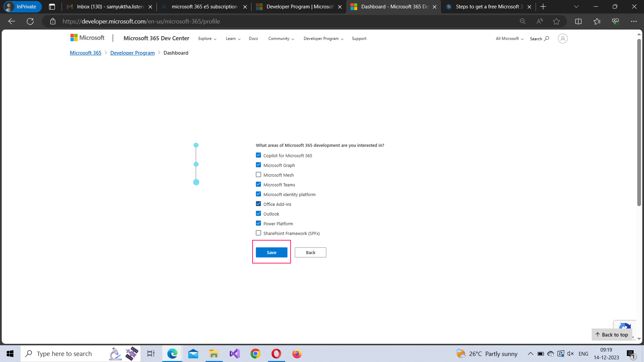Open the Favorites list icon
This screenshot has width=644, height=362.
pos(597,21)
